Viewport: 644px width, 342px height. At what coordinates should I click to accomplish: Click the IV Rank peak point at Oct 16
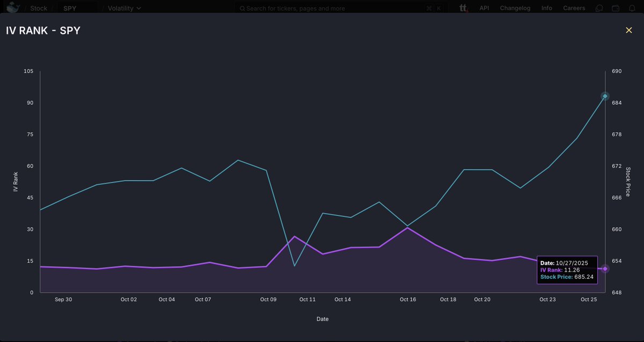[408, 228]
